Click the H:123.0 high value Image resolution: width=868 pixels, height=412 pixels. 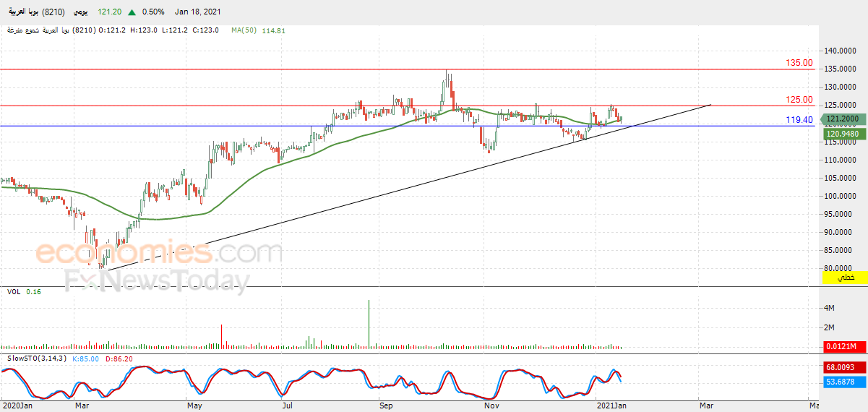point(145,30)
